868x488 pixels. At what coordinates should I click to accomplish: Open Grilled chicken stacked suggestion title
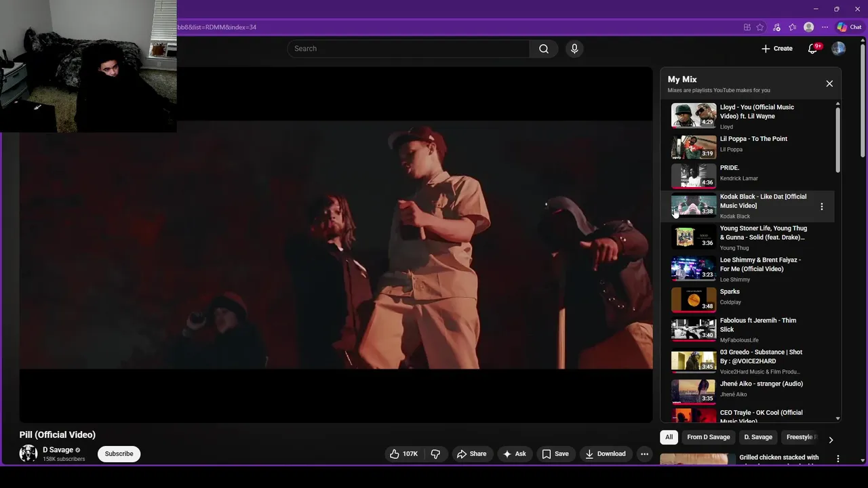pyautogui.click(x=778, y=460)
